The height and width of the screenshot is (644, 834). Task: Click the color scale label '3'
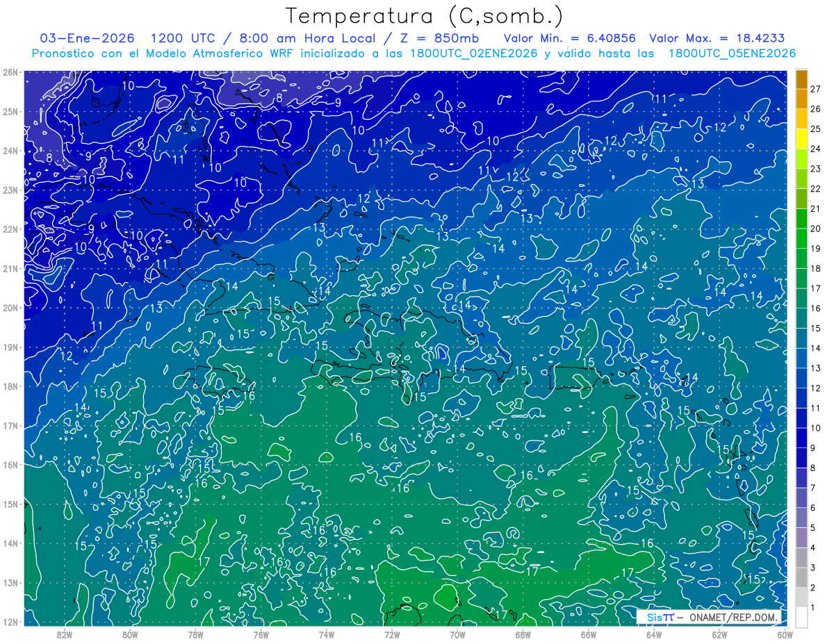point(813,568)
